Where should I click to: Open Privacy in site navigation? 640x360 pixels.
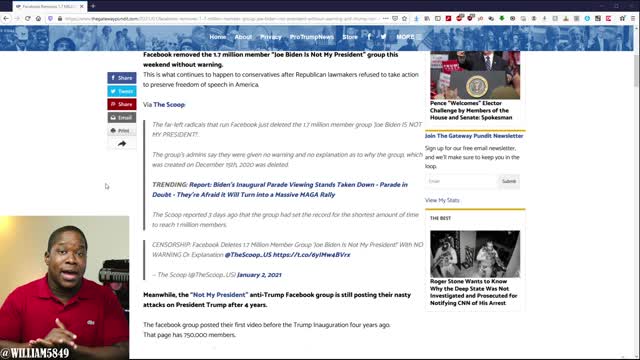click(x=271, y=37)
